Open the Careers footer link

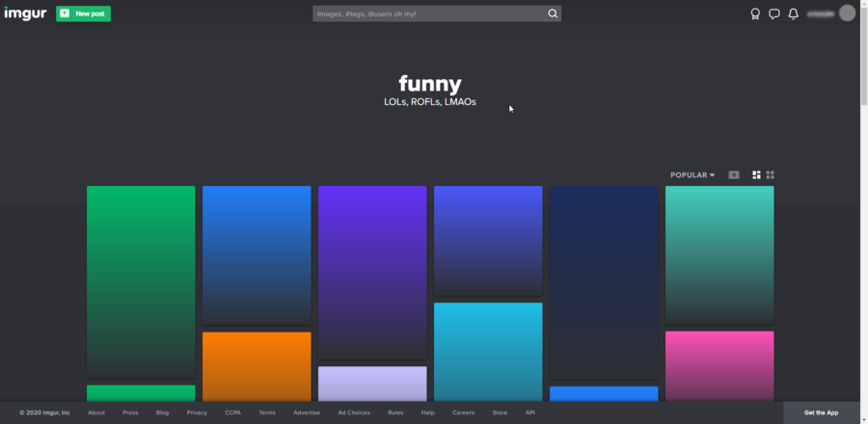[463, 412]
